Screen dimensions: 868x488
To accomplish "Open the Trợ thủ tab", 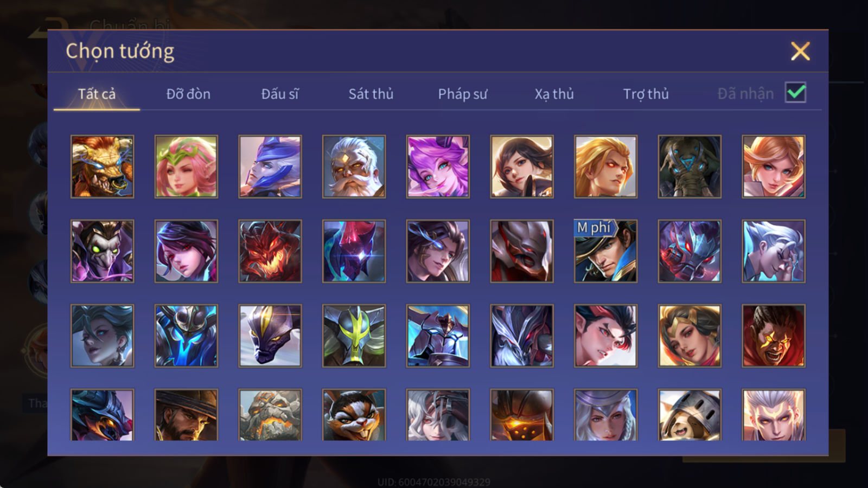I will pos(646,94).
